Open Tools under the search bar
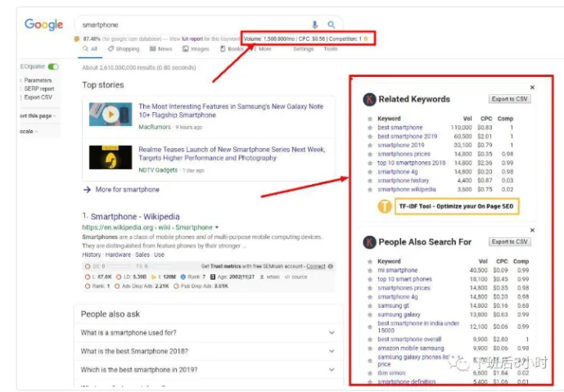 (x=330, y=48)
